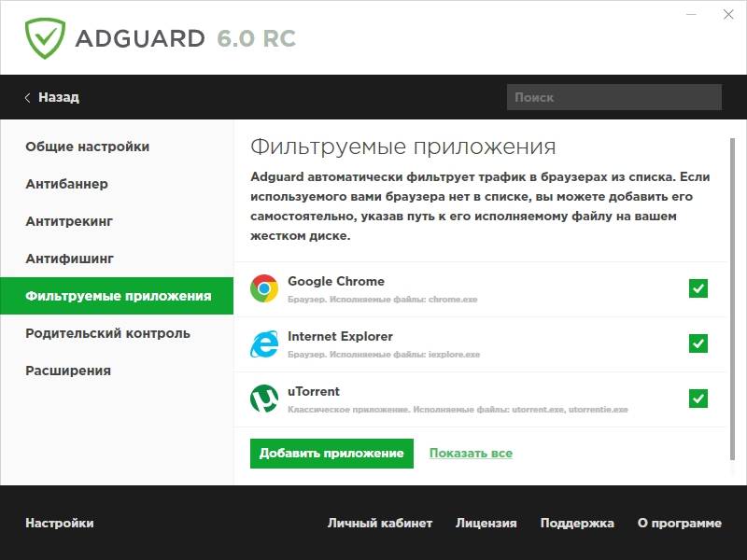Click the Показать все link
This screenshot has width=747, height=560.
tap(471, 454)
